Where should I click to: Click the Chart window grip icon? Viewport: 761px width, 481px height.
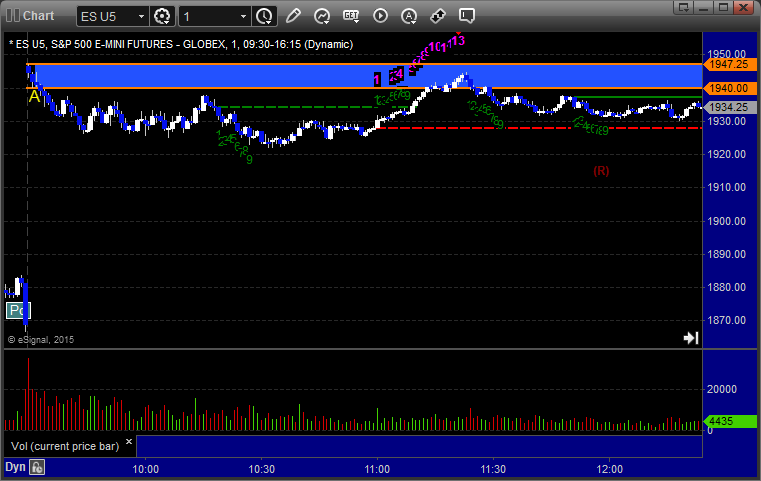click(13, 16)
